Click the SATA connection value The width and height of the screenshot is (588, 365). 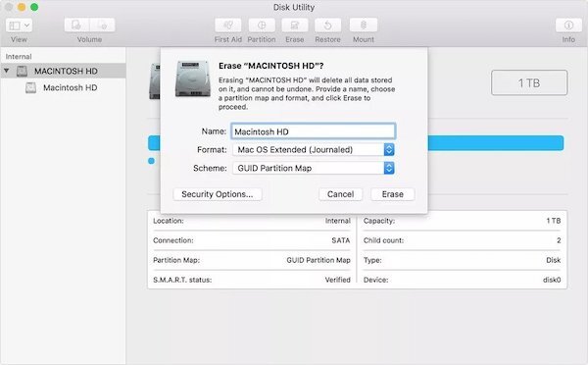click(340, 240)
